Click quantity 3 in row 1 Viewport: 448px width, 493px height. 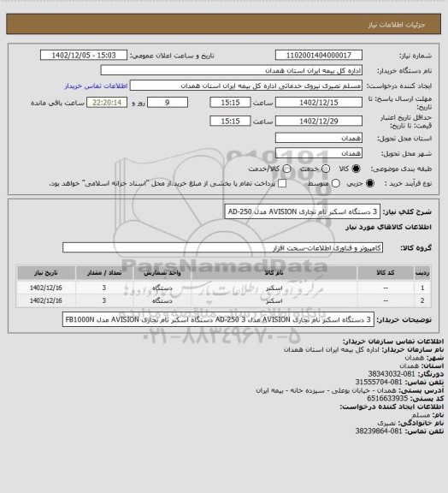pos(104,288)
